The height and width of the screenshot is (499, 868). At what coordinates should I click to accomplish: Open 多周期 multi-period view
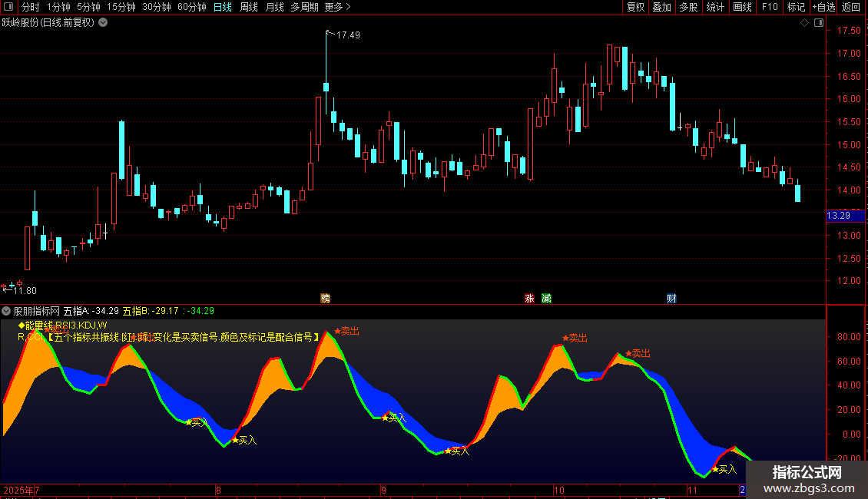pyautogui.click(x=304, y=7)
